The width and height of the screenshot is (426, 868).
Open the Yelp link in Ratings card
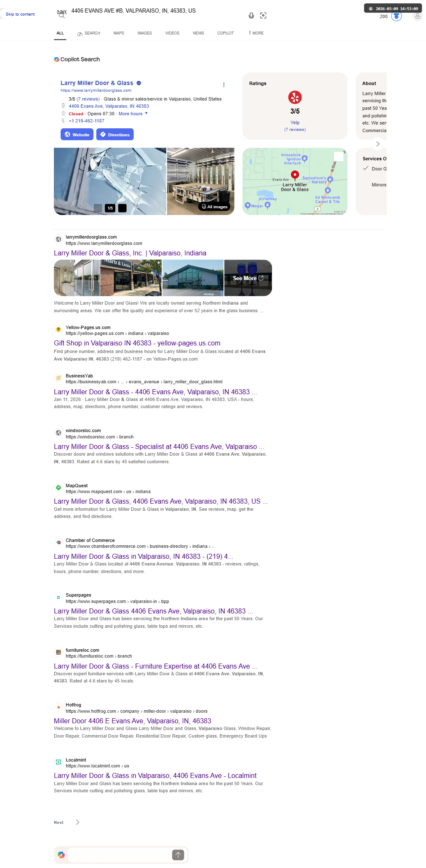coord(295,122)
